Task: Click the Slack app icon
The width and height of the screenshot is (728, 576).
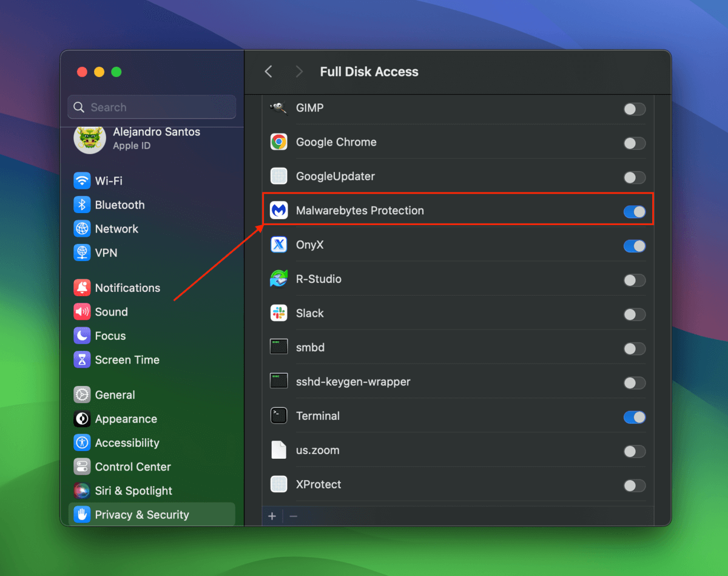Action: point(278,313)
